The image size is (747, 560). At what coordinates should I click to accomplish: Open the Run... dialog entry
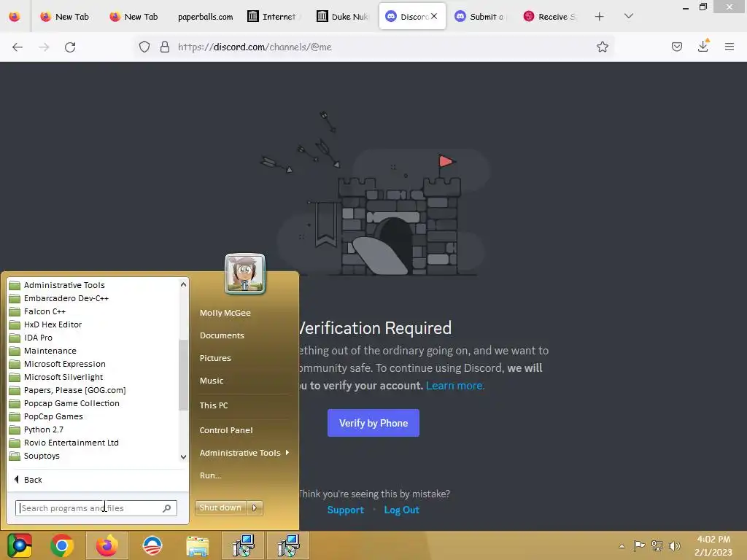(210, 475)
